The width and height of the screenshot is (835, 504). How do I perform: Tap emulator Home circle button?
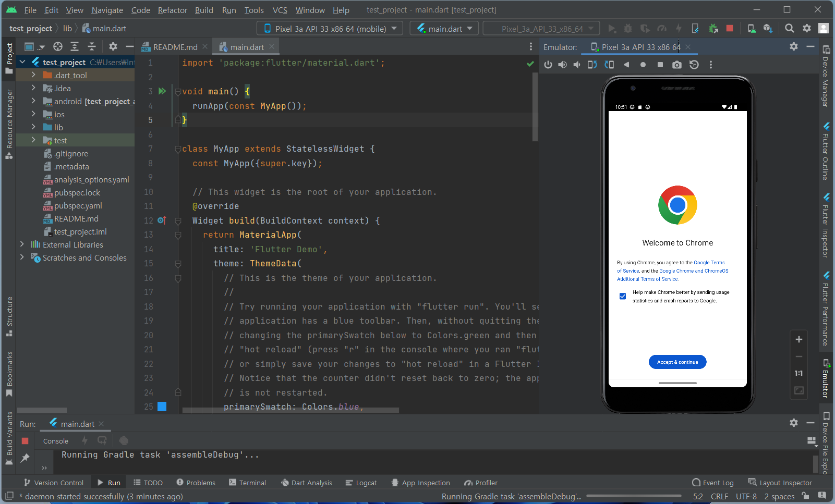point(643,65)
